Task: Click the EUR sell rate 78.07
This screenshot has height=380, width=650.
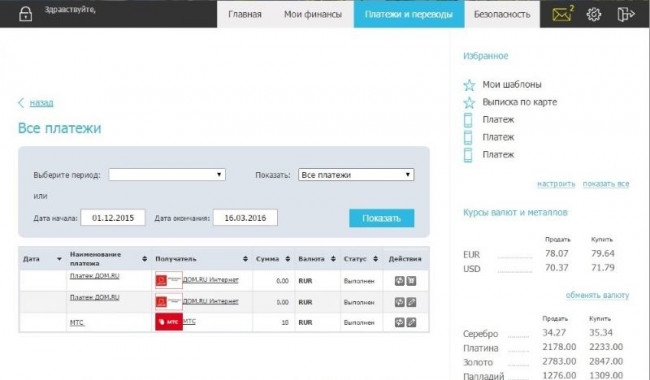Action: [x=557, y=253]
